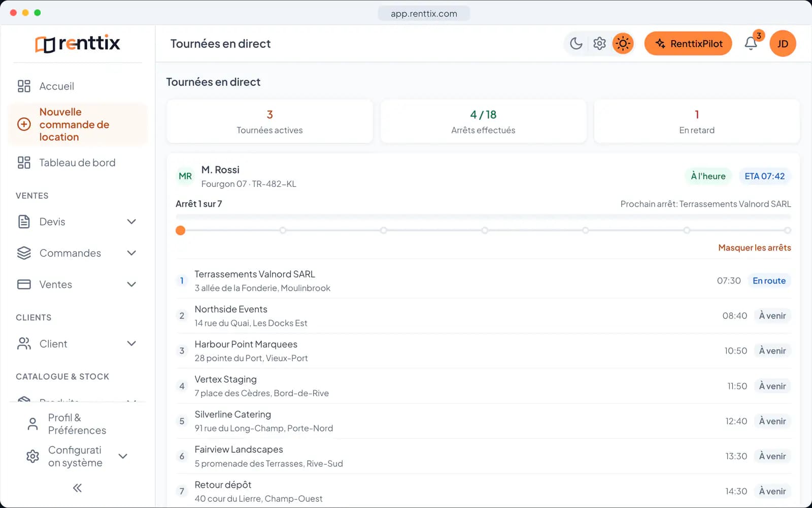Screen dimensions: 812x508
Task: Click the En route status badge
Action: (x=769, y=281)
